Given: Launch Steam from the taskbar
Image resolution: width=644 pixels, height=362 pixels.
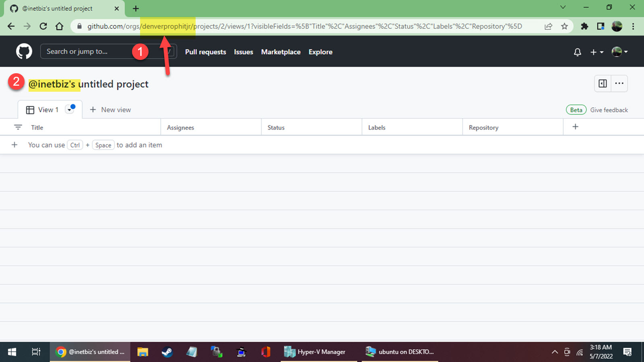Looking at the screenshot, I should 167,352.
